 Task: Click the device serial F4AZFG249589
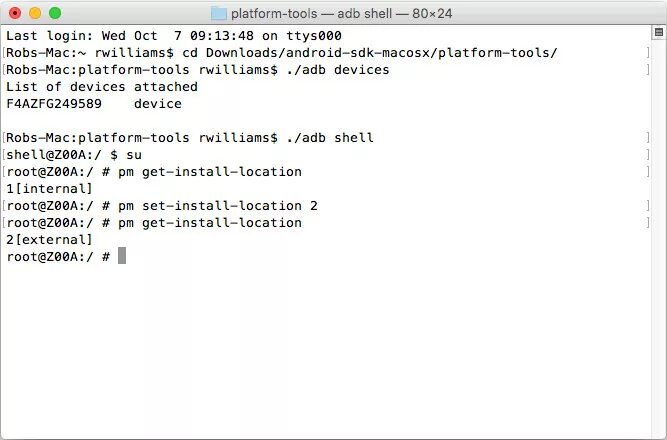54,104
